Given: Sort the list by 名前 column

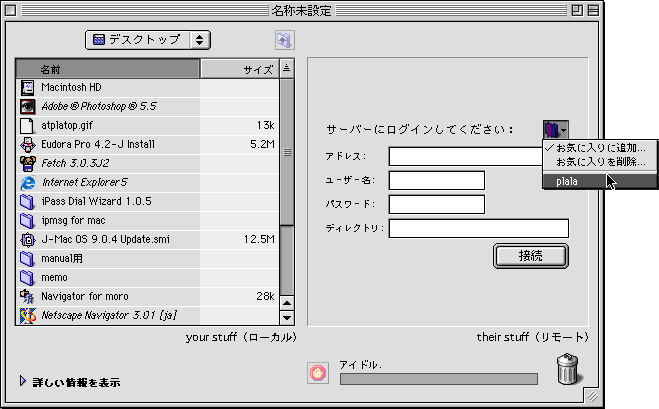Looking at the screenshot, I should pyautogui.click(x=108, y=69).
